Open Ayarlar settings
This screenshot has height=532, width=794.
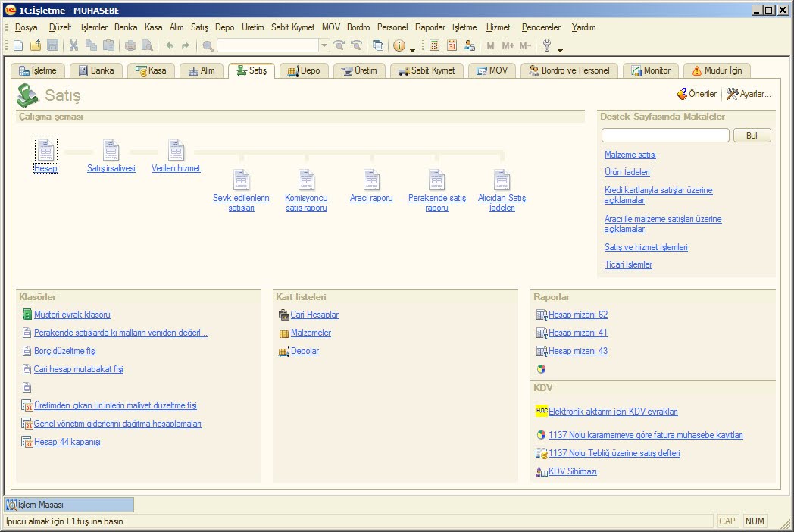click(749, 94)
